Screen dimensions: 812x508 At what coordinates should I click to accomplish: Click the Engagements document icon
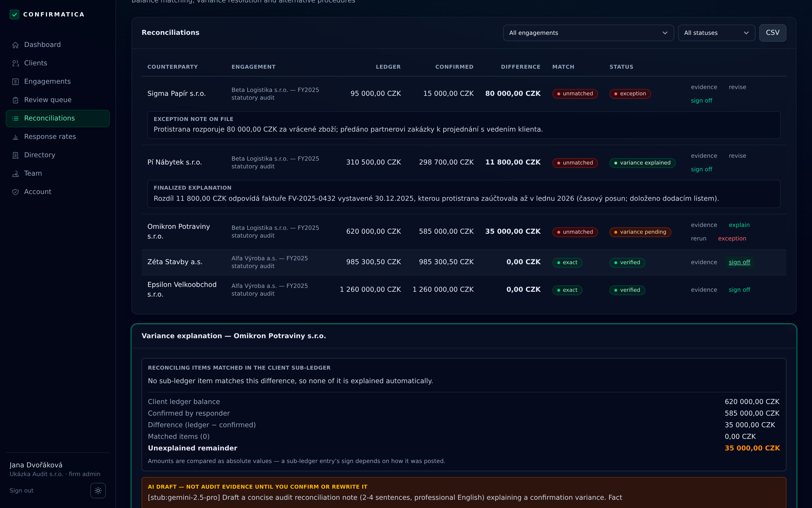[x=15, y=82]
